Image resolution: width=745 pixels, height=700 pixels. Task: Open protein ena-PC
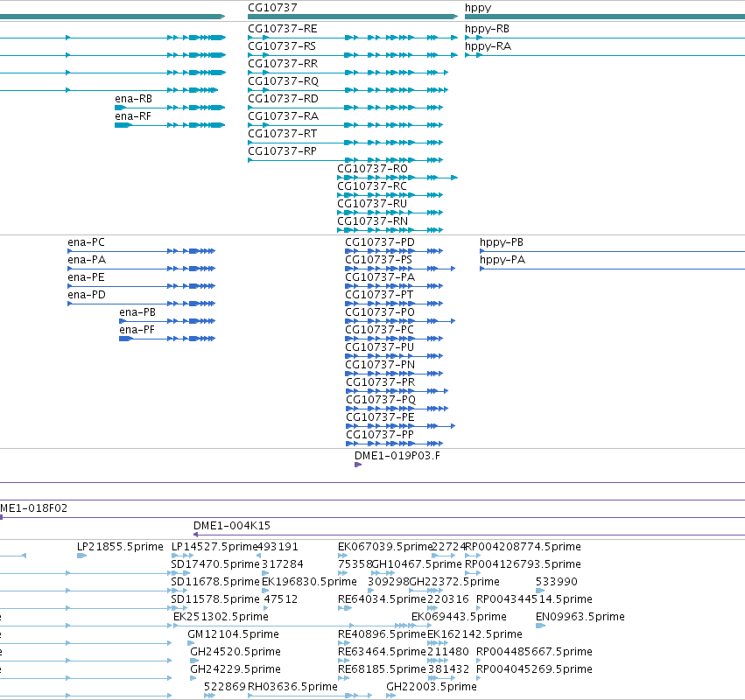click(86, 242)
